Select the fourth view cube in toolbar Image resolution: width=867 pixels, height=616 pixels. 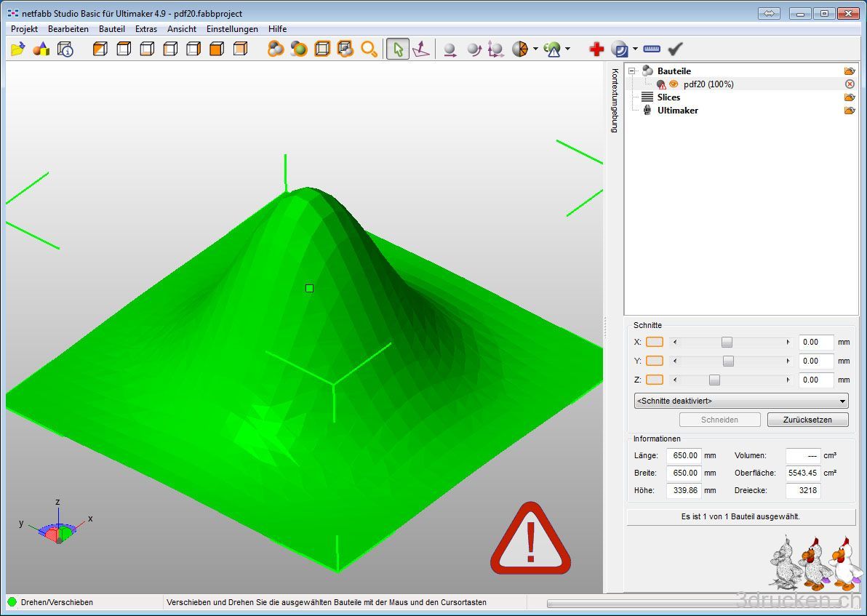click(x=170, y=49)
